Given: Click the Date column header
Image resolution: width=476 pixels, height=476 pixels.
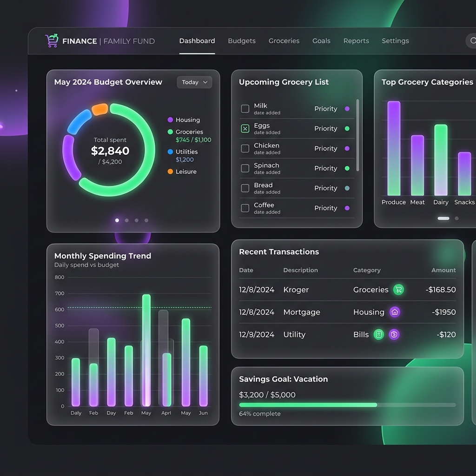Looking at the screenshot, I should point(246,270).
